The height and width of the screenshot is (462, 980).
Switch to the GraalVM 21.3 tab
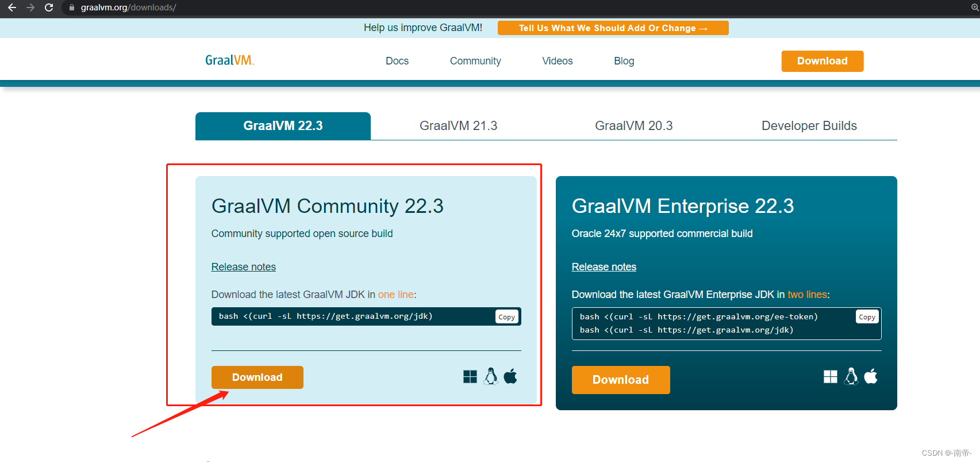coord(459,126)
